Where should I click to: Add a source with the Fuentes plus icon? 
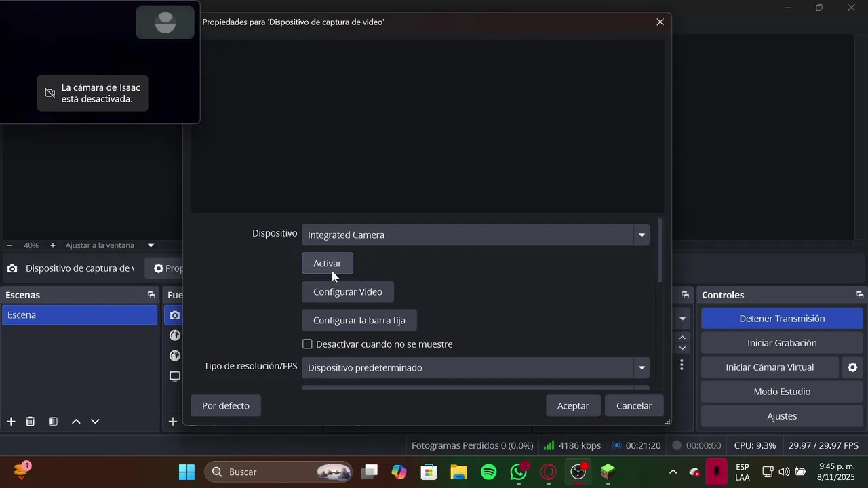point(173,422)
